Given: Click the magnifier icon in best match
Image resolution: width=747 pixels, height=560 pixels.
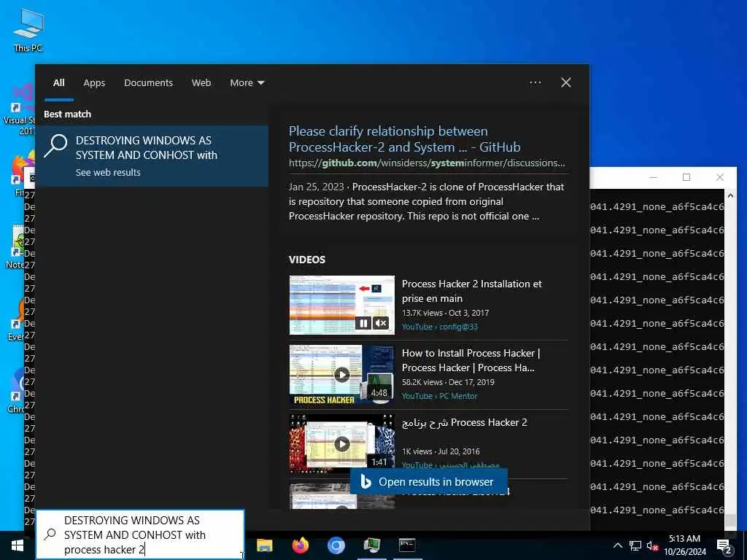Looking at the screenshot, I should (x=55, y=146).
